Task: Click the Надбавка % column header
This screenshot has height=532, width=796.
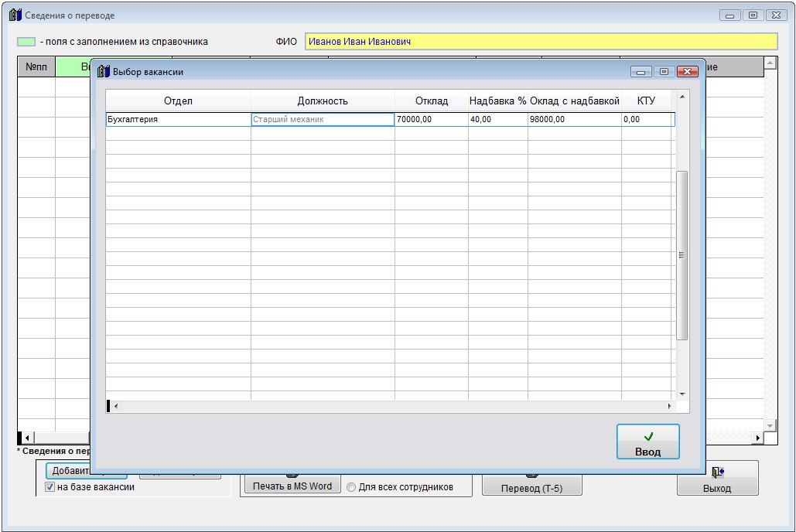Action: pos(498,101)
